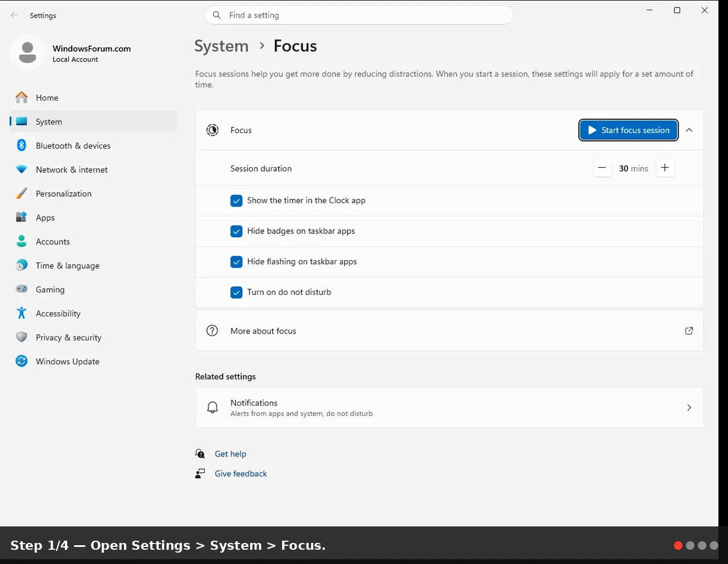Screen dimensions: 728x564
Task: Select the Privacy & security shield icon
Action: pos(22,337)
